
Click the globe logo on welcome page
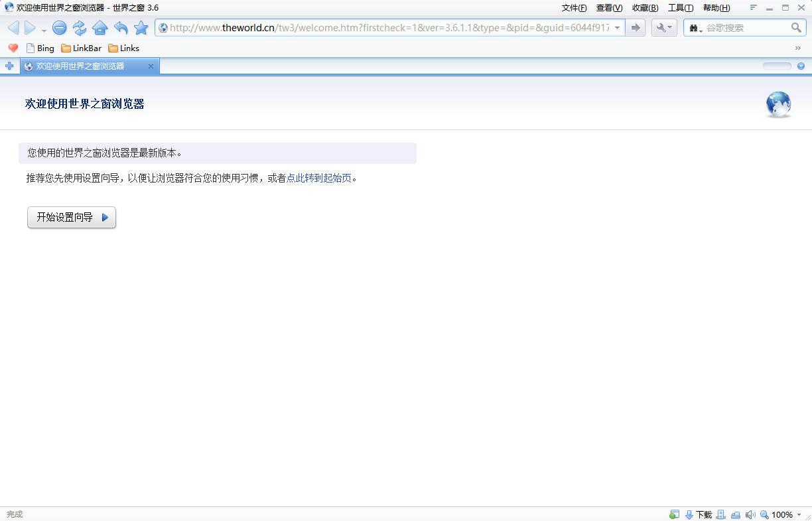pyautogui.click(x=779, y=104)
